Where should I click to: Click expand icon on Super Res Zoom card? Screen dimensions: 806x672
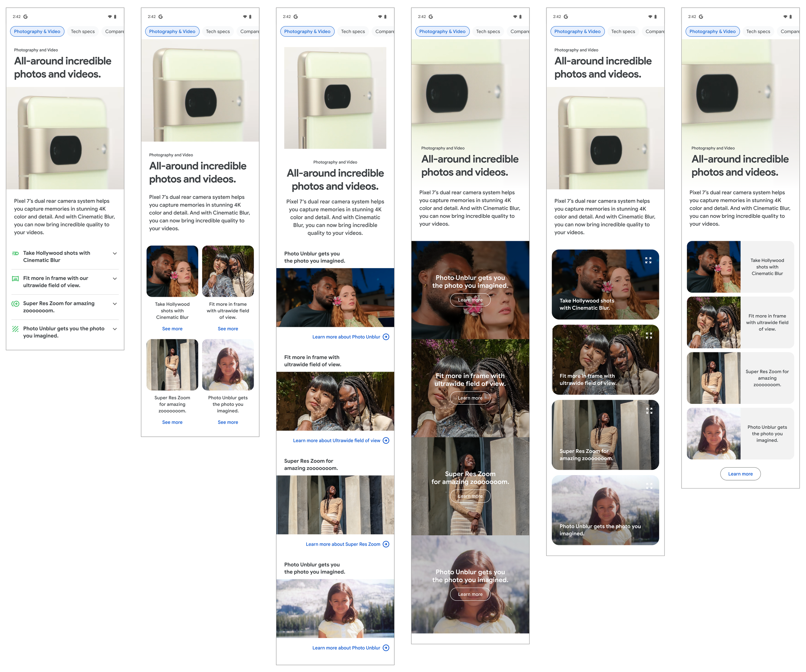(649, 411)
